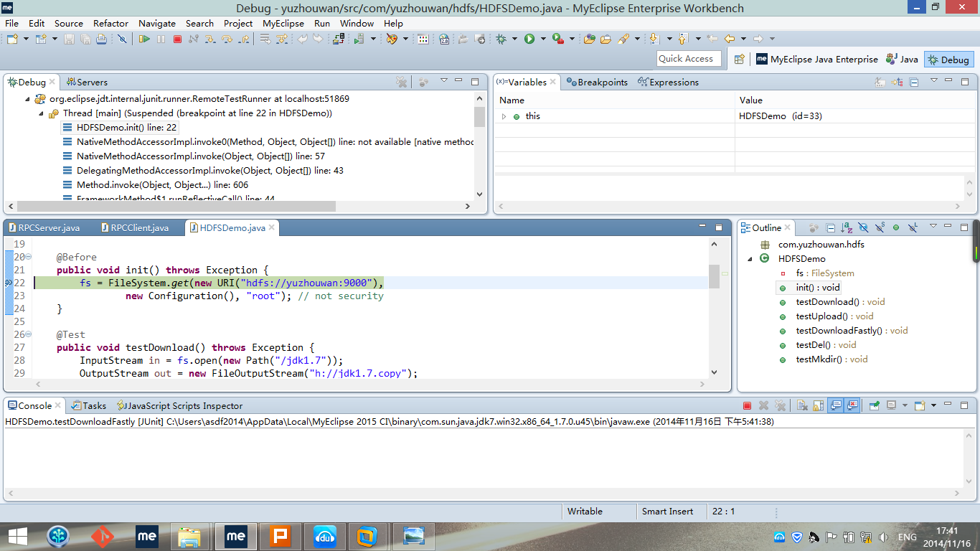Screen dimensions: 980x551
Task: Toggle Scroll Lock in Console toolbar
Action: [x=819, y=406]
